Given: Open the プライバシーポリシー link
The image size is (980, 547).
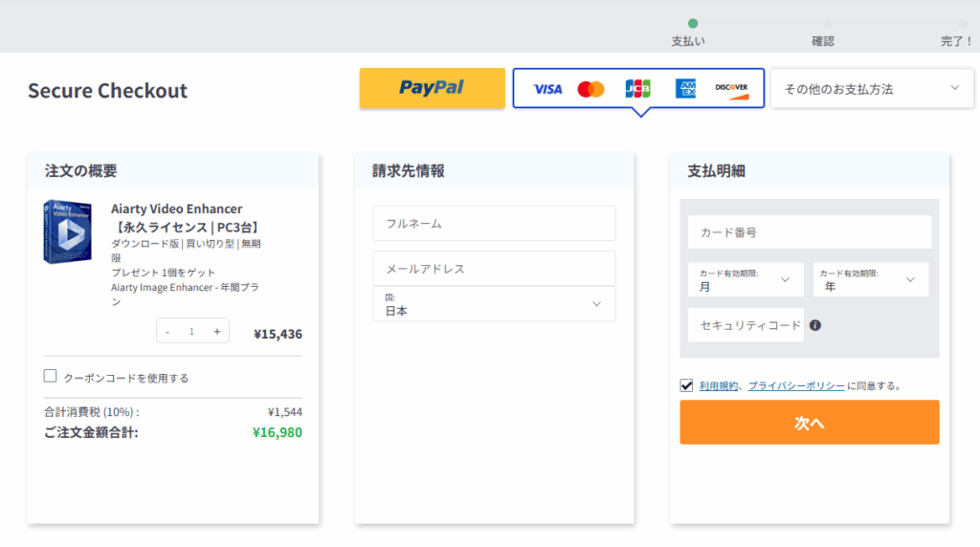Looking at the screenshot, I should [796, 386].
